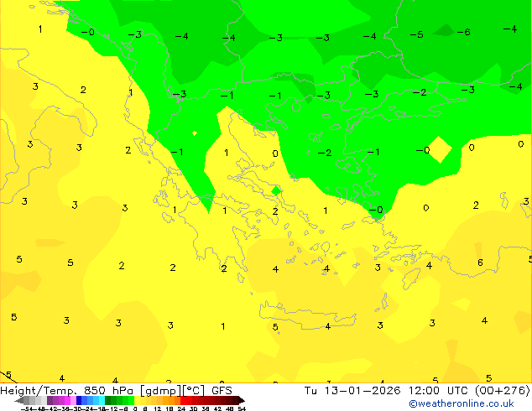Click the "54" label on the legend scale

tap(242, 408)
